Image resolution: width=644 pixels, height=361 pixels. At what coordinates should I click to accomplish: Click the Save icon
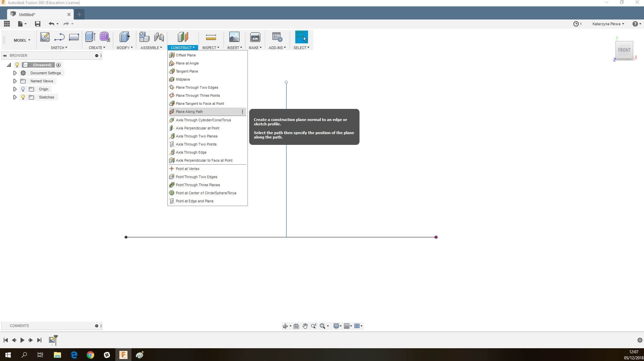click(x=38, y=24)
